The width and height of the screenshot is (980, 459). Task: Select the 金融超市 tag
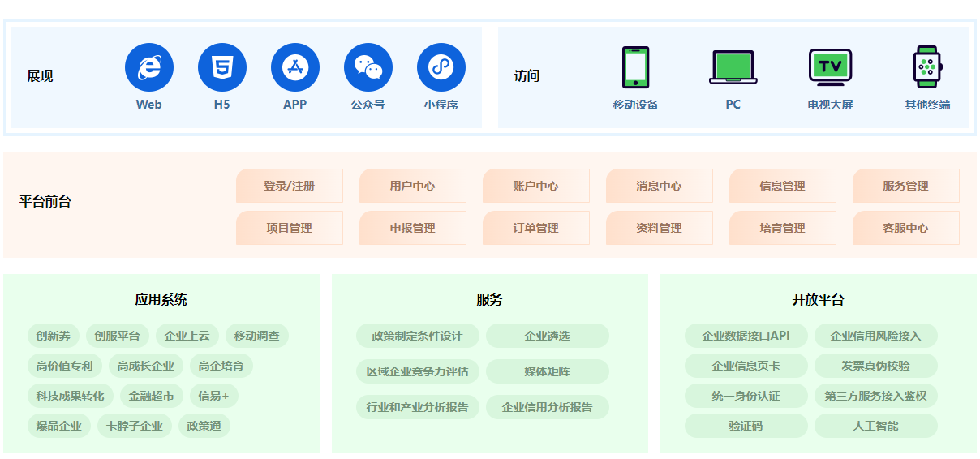[152, 396]
